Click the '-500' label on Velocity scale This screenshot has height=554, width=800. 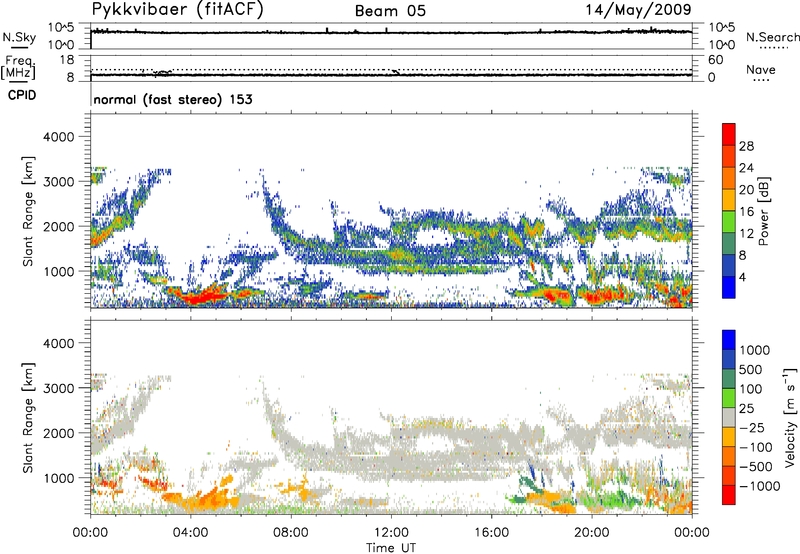[756, 467]
